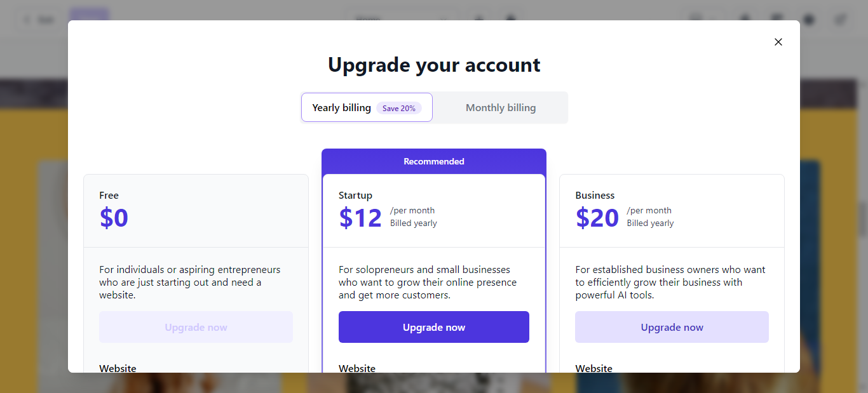The height and width of the screenshot is (393, 868).
Task: Click the Website heading under Business plan
Action: 594,368
